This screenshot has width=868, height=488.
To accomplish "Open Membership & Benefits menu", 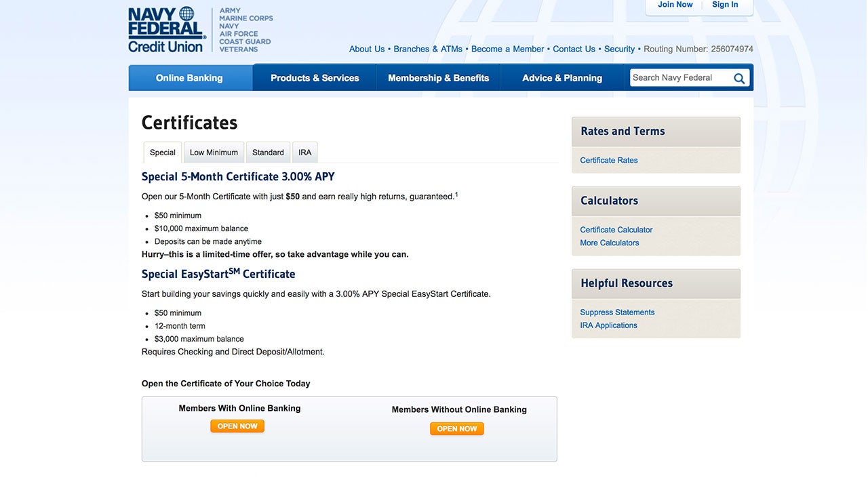I will point(438,78).
